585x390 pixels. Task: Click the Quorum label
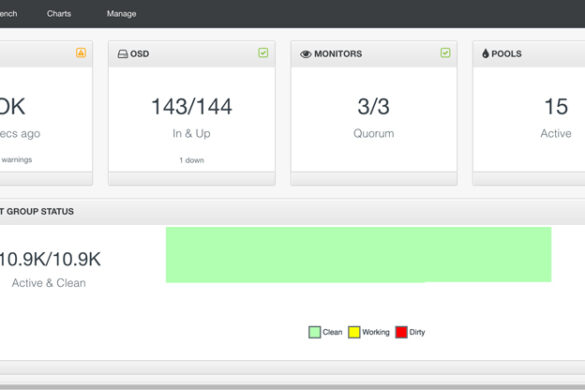tap(373, 133)
